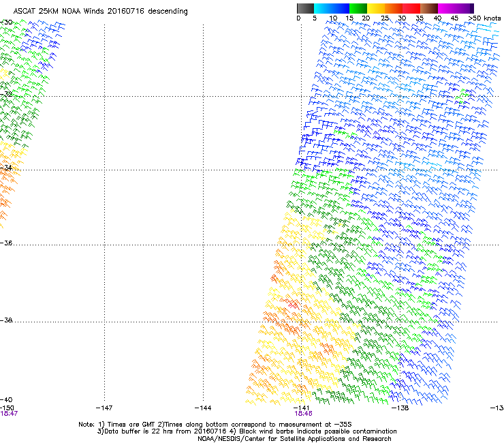Click the gray 0-5 knots legend swatch

pyautogui.click(x=305, y=8)
